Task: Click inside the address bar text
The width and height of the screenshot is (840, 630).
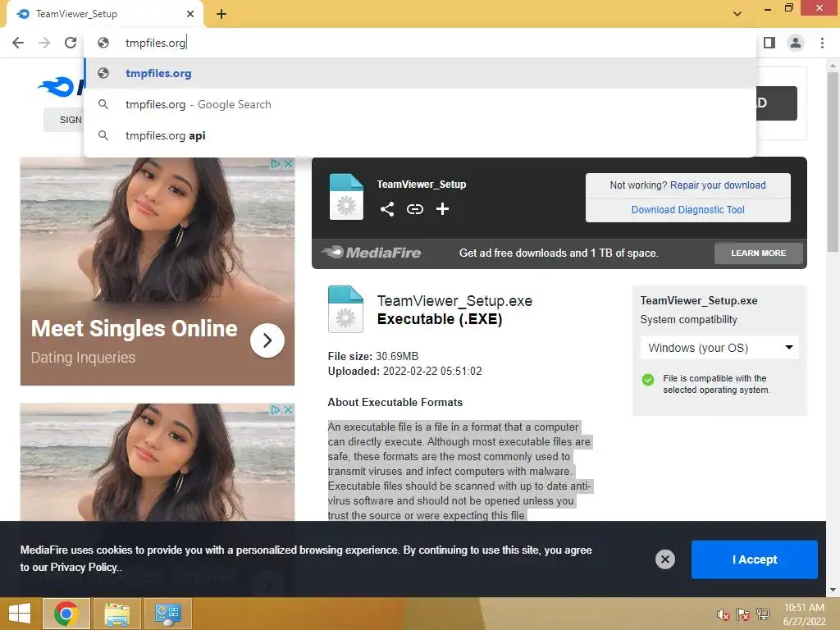Action: click(155, 43)
